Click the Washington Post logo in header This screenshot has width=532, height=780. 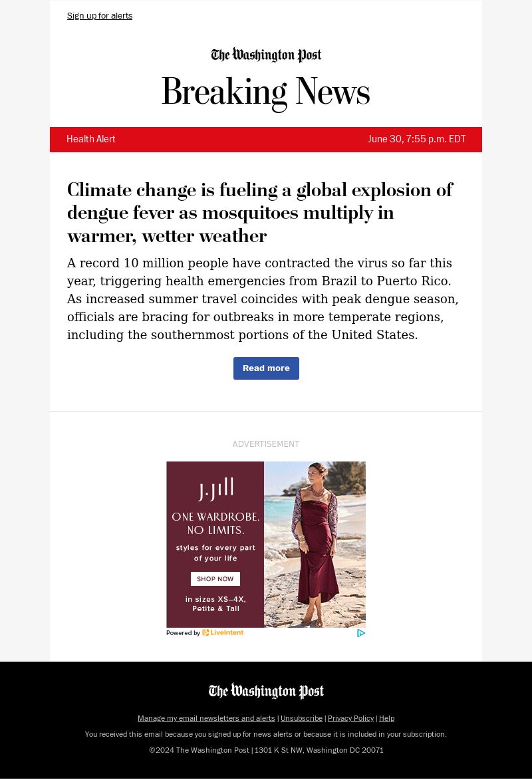click(x=266, y=55)
